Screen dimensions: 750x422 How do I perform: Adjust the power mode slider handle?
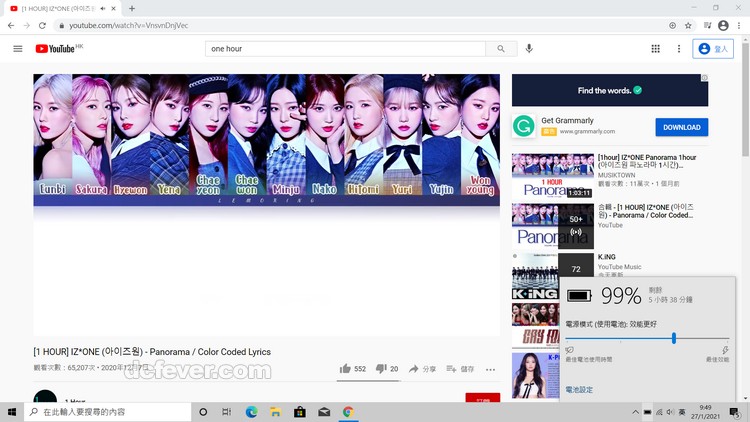pos(674,338)
